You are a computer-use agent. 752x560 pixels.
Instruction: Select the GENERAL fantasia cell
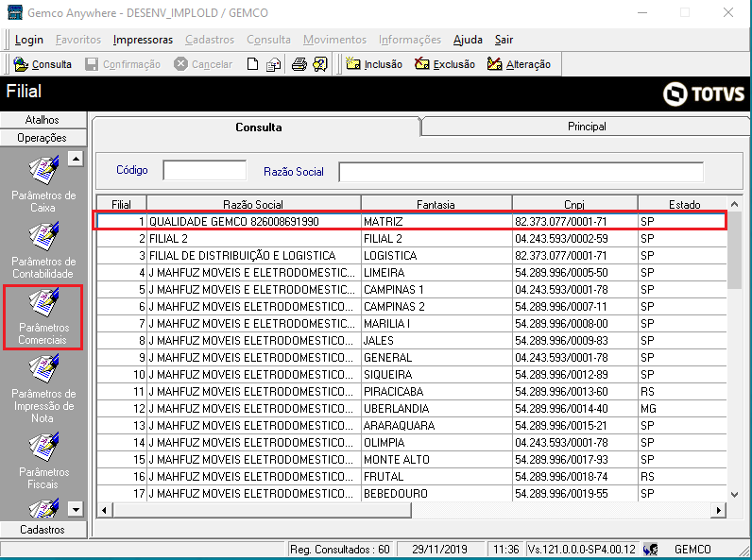[436, 358]
